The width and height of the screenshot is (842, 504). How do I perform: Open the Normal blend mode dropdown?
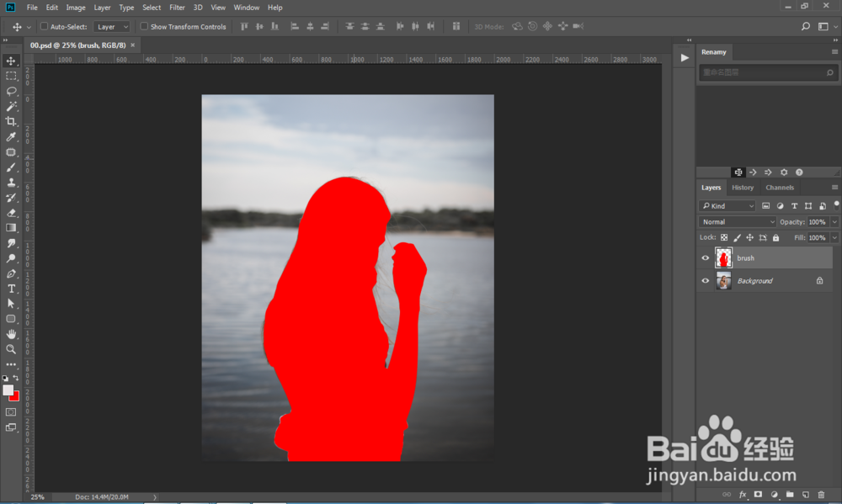[737, 221]
